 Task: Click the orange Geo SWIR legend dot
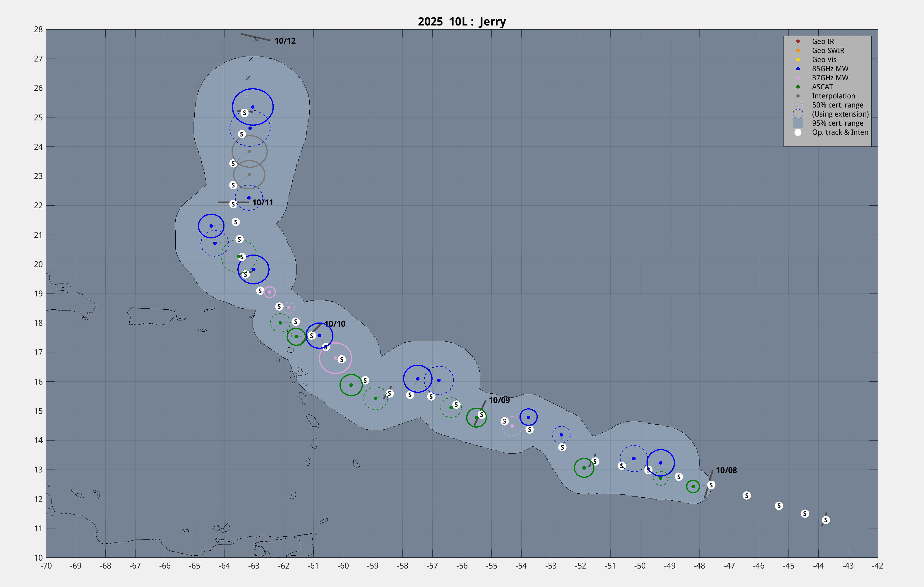click(x=798, y=50)
